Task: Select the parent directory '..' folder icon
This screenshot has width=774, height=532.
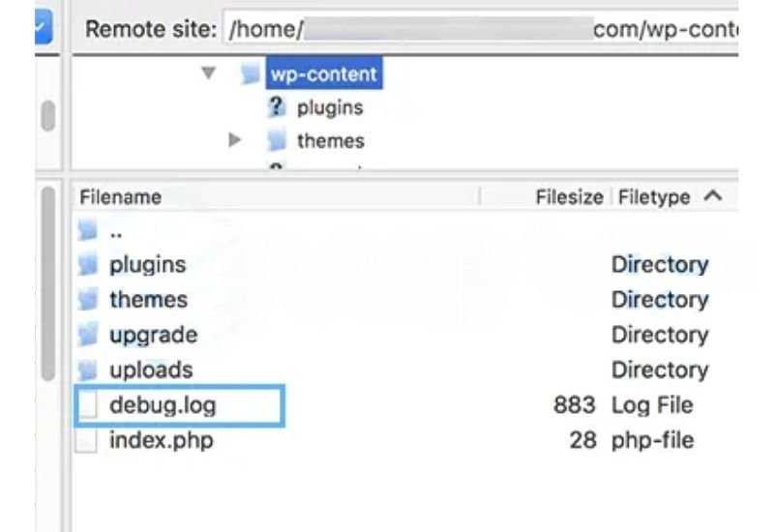Action: click(x=88, y=232)
